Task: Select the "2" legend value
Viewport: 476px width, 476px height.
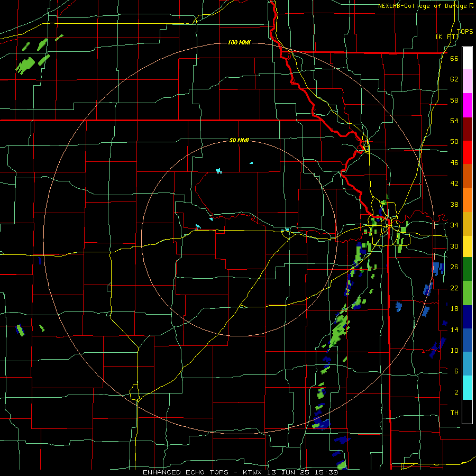Action: click(456, 392)
